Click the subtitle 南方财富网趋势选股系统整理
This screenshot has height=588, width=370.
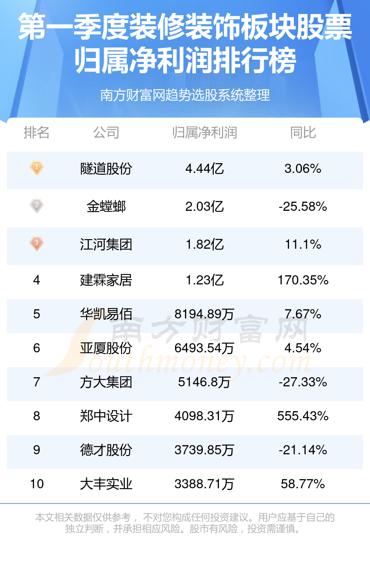185,95
